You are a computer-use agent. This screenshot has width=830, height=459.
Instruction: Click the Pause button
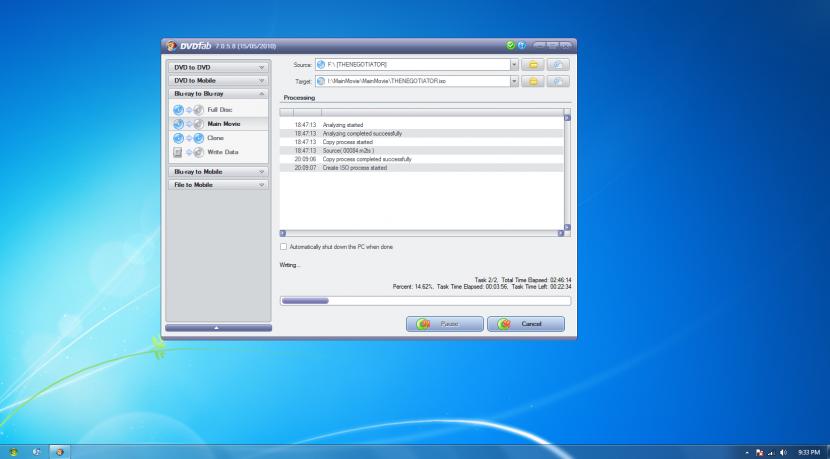point(445,324)
